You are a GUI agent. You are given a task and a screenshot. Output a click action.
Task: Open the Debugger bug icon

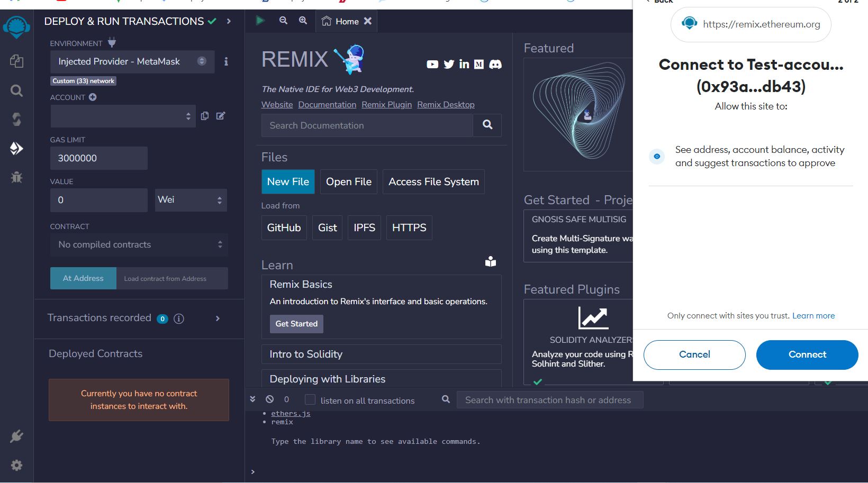pyautogui.click(x=16, y=177)
